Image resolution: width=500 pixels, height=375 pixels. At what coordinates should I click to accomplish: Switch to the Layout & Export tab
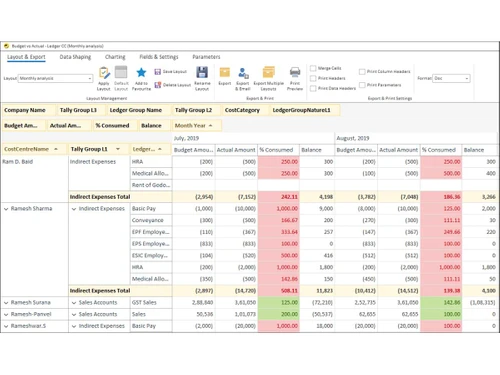pyautogui.click(x=26, y=57)
